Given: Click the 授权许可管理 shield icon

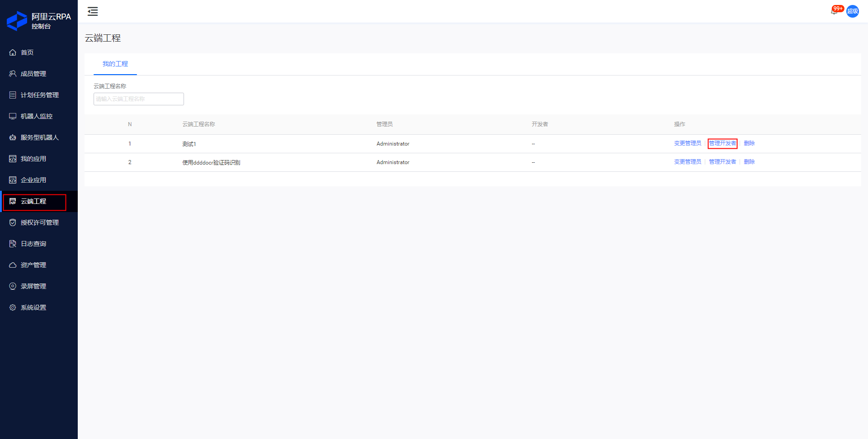Looking at the screenshot, I should point(13,222).
